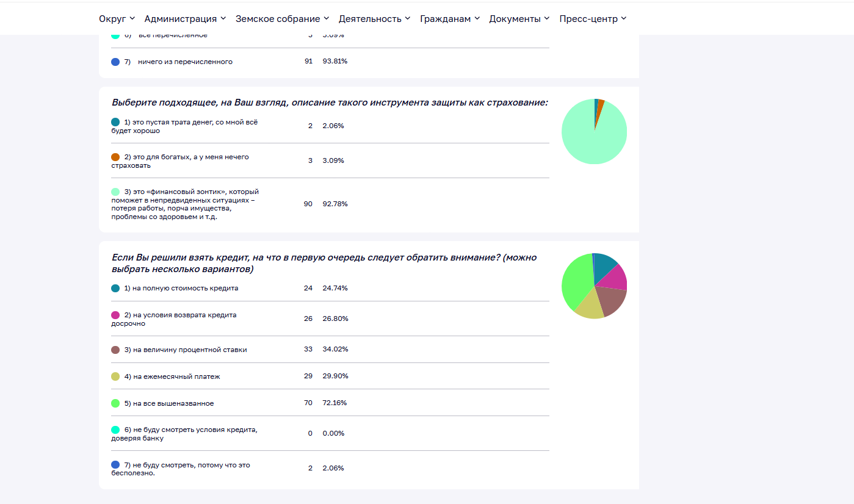Open the Пресс-центр navigation item

[x=593, y=19]
